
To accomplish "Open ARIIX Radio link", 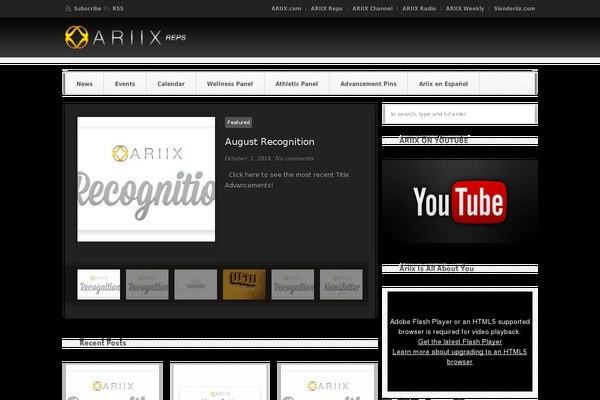I will click(x=419, y=8).
